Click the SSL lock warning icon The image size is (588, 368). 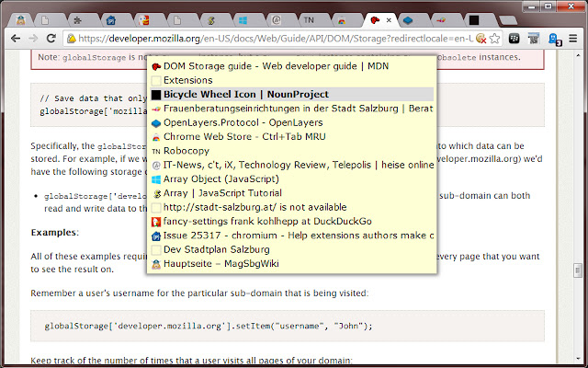pyautogui.click(x=72, y=39)
